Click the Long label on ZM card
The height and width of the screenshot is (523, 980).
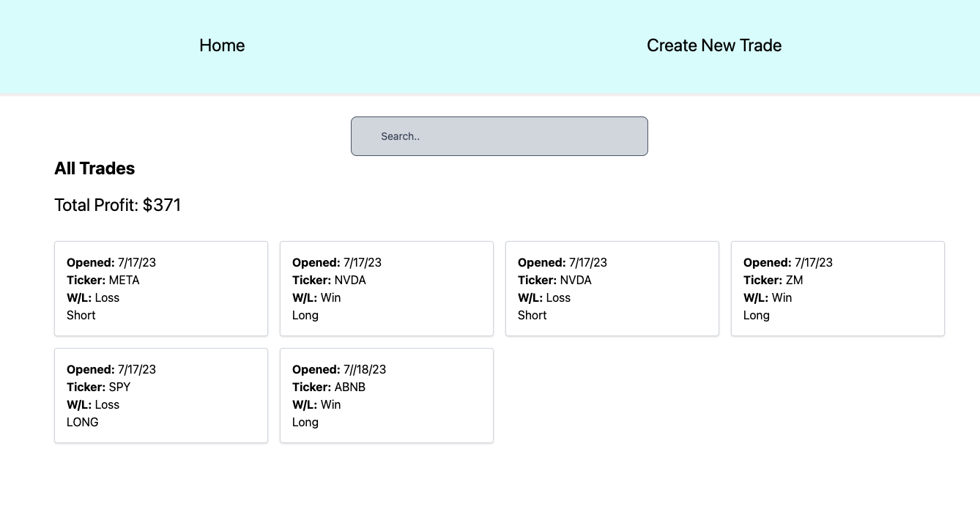coord(757,315)
